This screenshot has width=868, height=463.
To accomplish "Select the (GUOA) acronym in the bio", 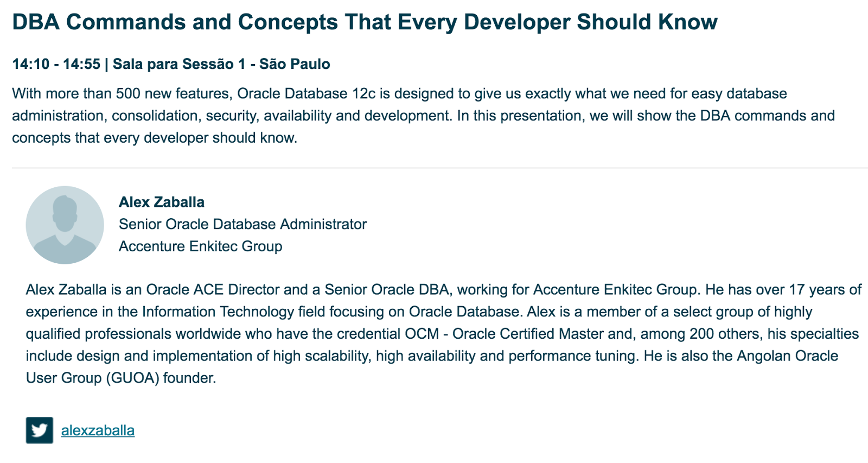I will click(x=132, y=378).
